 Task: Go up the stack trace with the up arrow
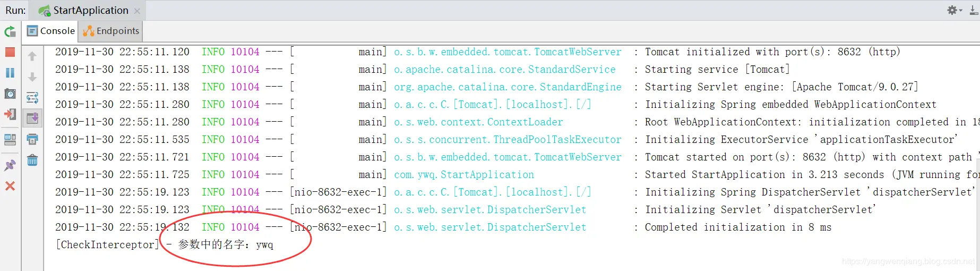click(32, 56)
